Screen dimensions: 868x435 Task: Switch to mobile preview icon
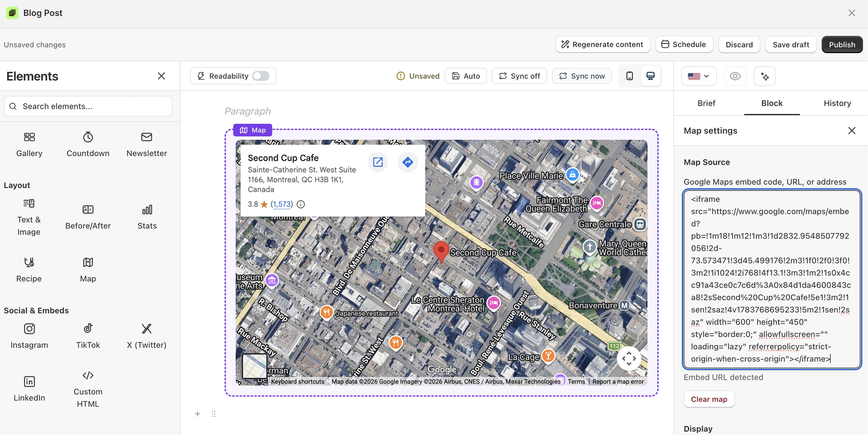pyautogui.click(x=629, y=76)
